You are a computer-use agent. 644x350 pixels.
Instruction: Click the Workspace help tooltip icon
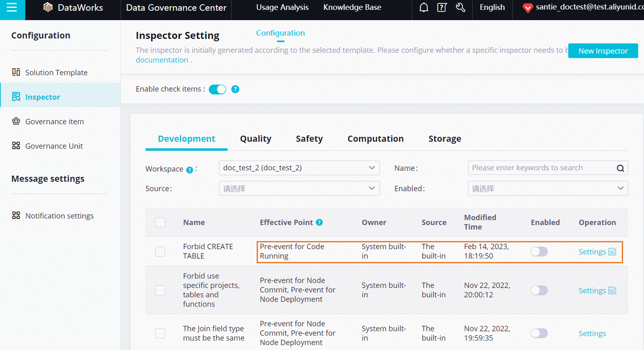click(x=189, y=170)
